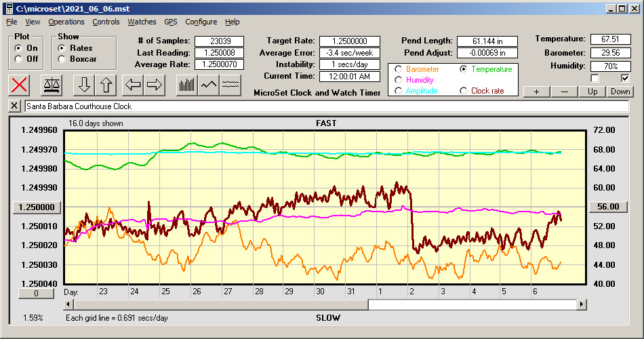Click the red X clear data icon
The height and width of the screenshot is (339, 644).
[19, 85]
